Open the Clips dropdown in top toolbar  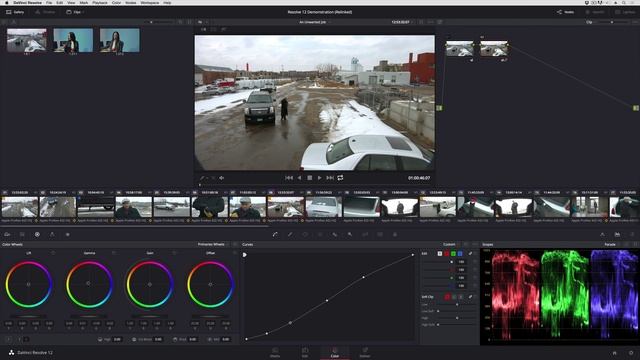pos(75,12)
